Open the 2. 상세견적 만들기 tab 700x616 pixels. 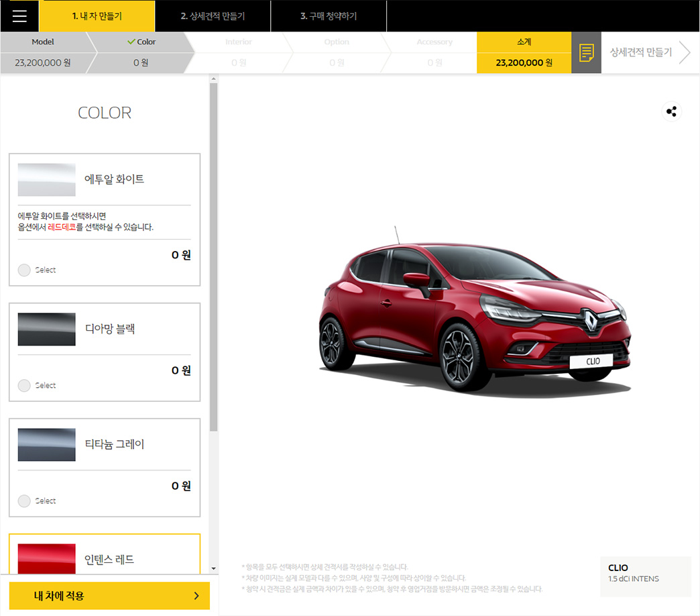(x=213, y=16)
